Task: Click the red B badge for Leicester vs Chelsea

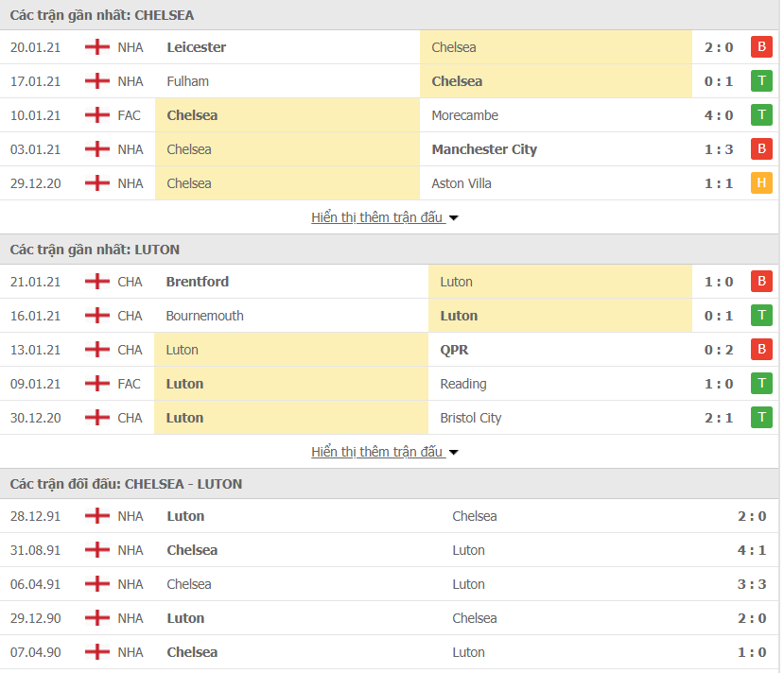Action: (x=761, y=47)
